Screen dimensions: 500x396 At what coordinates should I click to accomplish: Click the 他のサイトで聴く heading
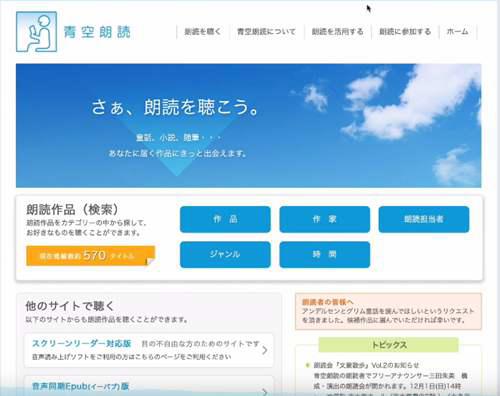click(70, 306)
